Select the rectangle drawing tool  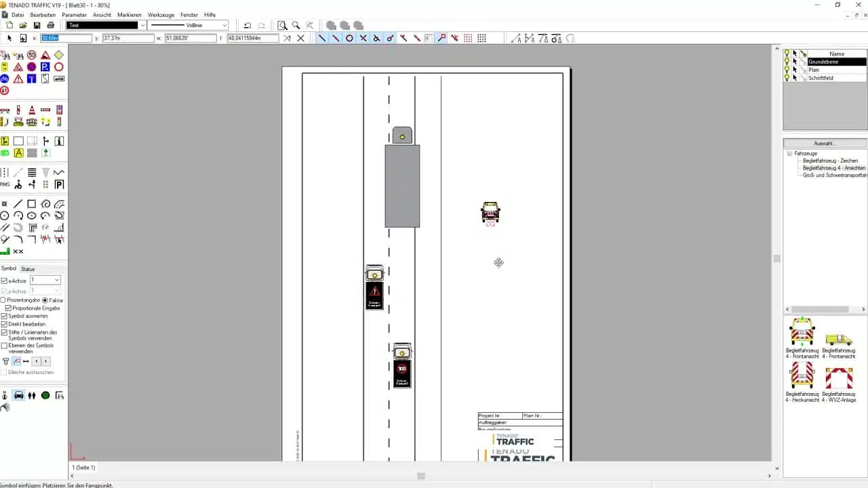(x=32, y=204)
